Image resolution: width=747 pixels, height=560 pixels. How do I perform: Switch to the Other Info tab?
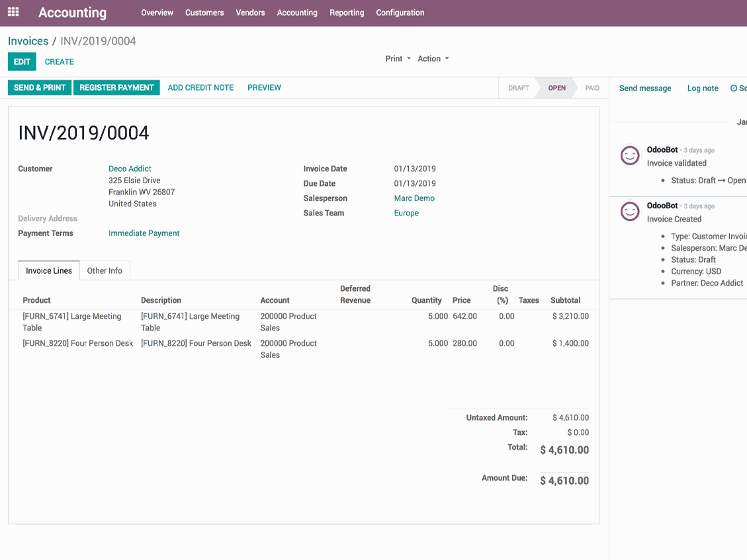105,270
